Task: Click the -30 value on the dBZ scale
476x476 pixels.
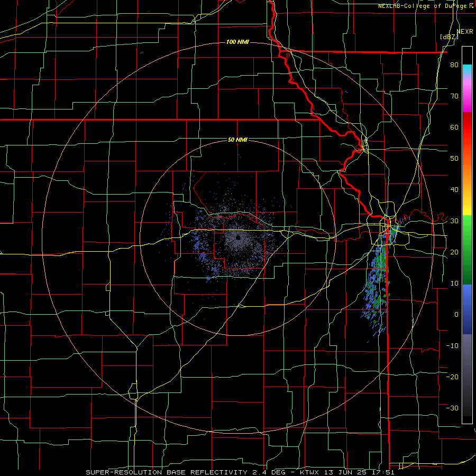Action: 452,408
